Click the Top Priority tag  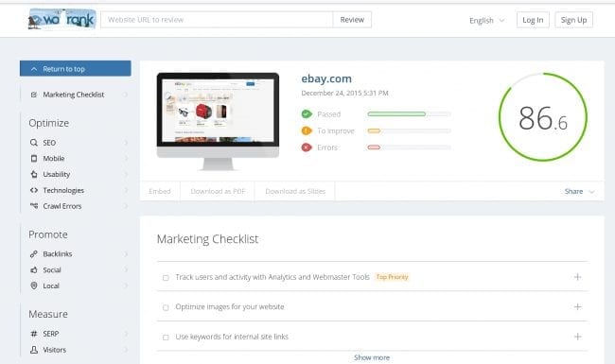click(392, 277)
